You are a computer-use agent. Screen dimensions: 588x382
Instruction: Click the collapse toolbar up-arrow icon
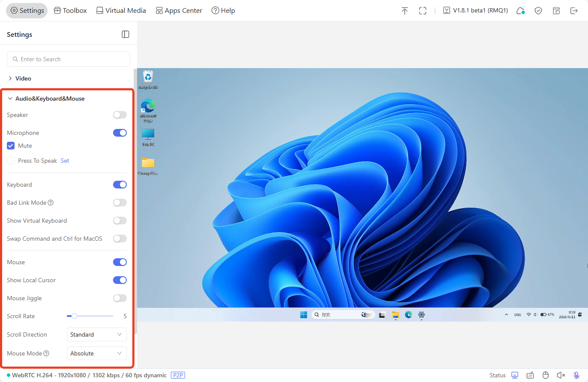tap(405, 11)
